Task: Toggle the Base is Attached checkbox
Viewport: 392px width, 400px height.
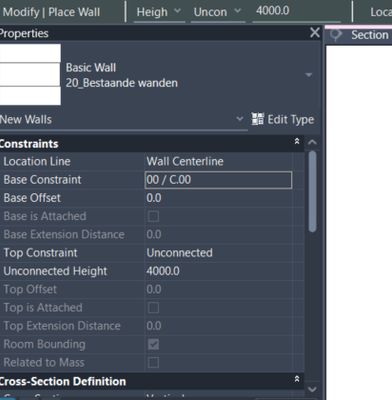Action: (153, 216)
